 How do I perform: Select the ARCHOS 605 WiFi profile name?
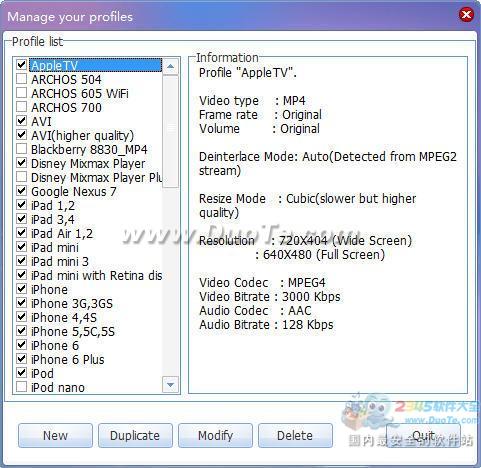click(80, 93)
